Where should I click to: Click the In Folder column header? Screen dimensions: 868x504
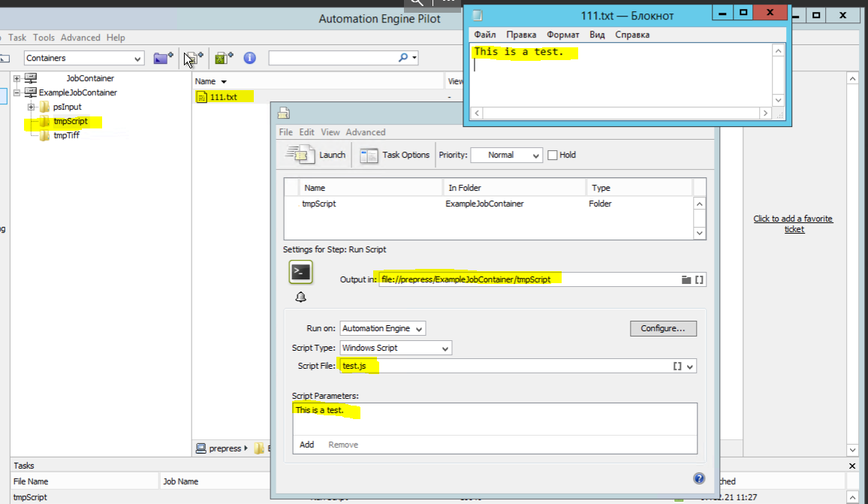click(514, 188)
